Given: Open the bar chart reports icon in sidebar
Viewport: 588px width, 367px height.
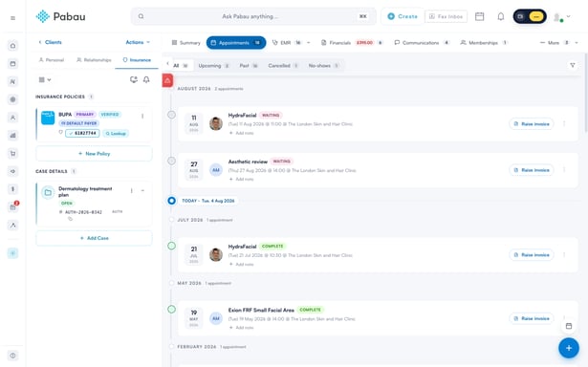Looking at the screenshot, I should pyautogui.click(x=12, y=136).
